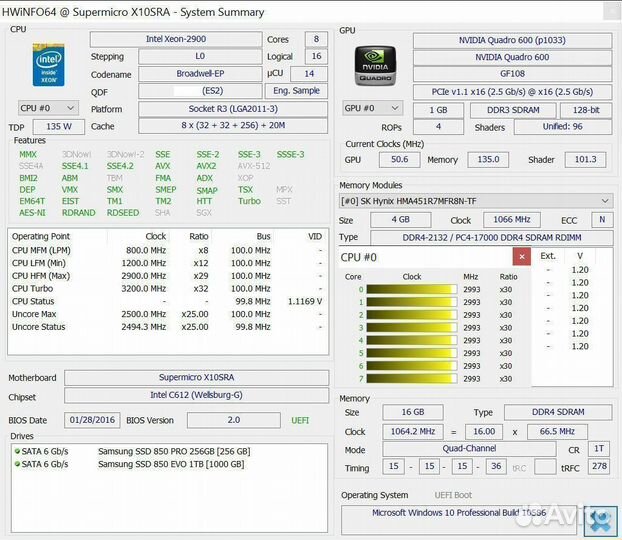Click the 1.1169 V VID value
Viewport: 622px width, 540px height.
click(x=305, y=302)
